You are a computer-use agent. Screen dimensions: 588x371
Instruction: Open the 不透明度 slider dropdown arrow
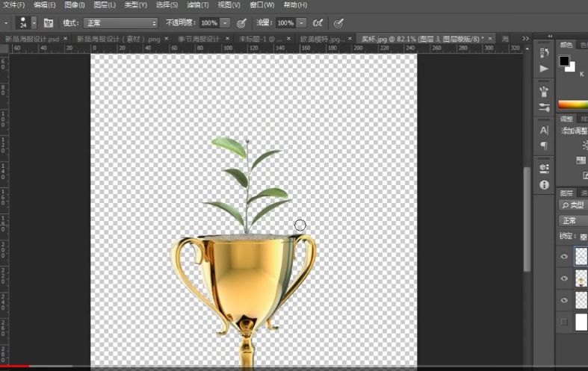tap(225, 23)
